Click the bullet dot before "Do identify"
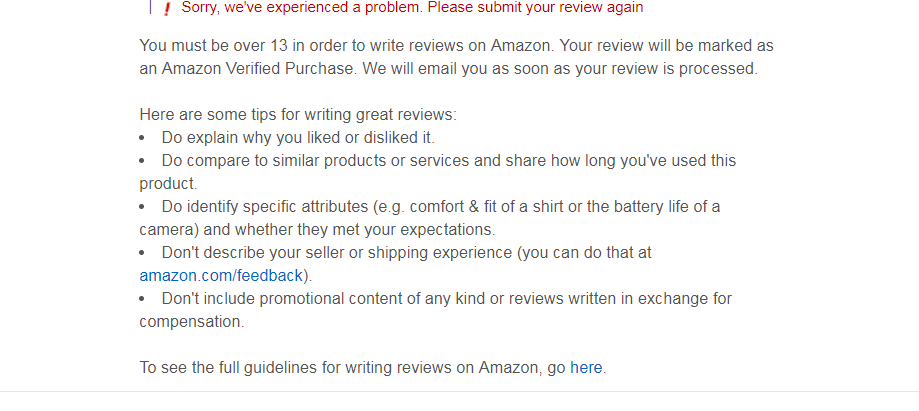The height and width of the screenshot is (411, 919). point(142,207)
